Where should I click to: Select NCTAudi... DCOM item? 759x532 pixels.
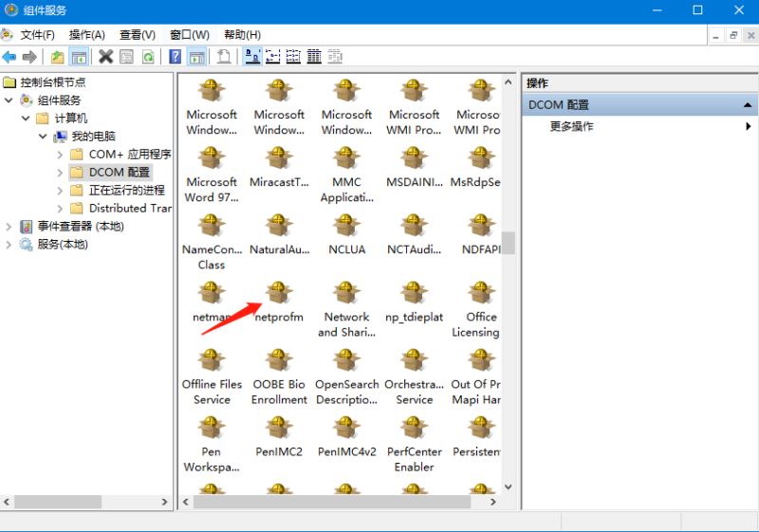(414, 235)
